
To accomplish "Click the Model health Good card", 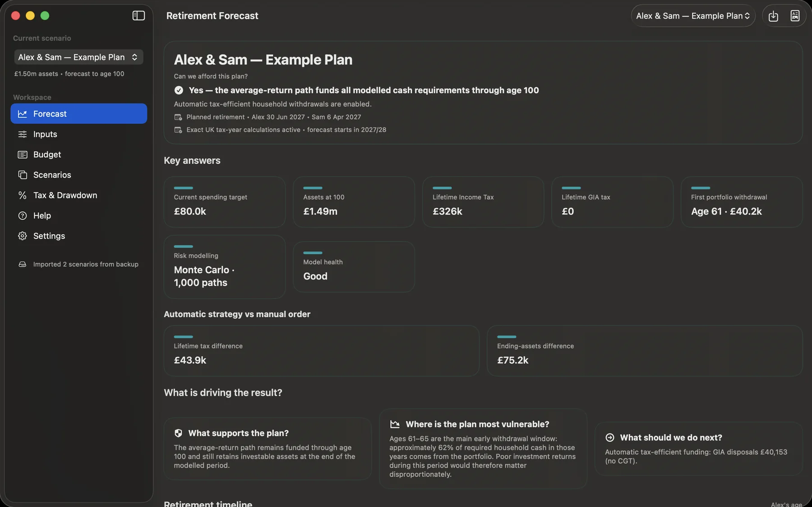I will [x=354, y=267].
